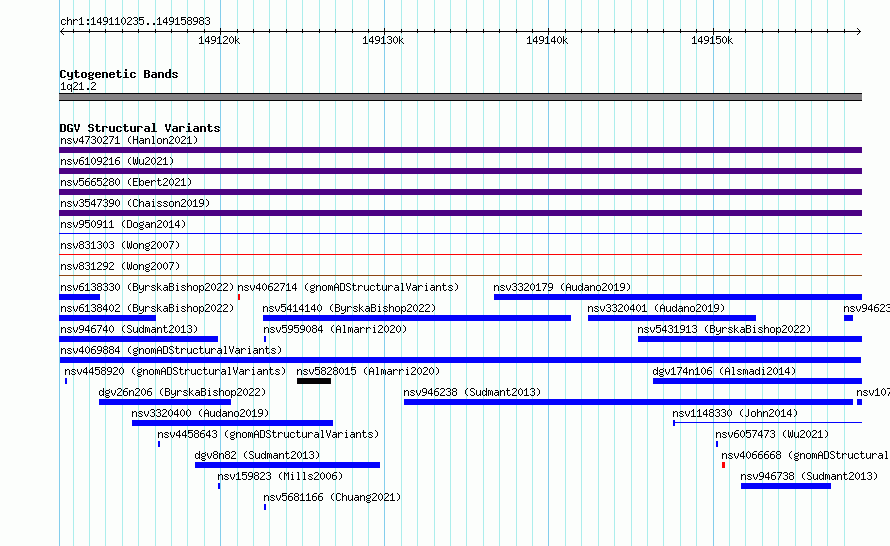Click the 149120k ruler position label
This screenshot has width=890, height=546.
[x=219, y=40]
